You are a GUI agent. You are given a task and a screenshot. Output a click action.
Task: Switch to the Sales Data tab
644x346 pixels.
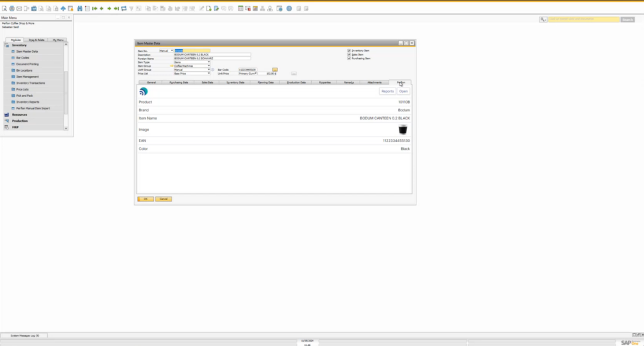(x=208, y=82)
